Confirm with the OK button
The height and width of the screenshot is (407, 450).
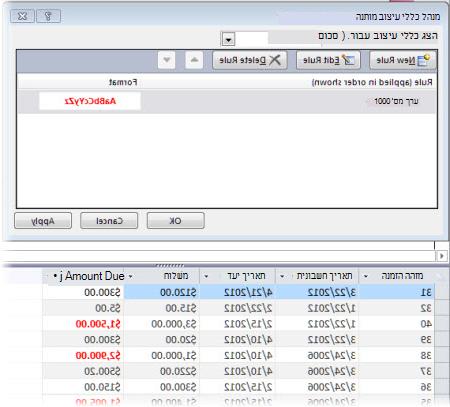point(176,221)
